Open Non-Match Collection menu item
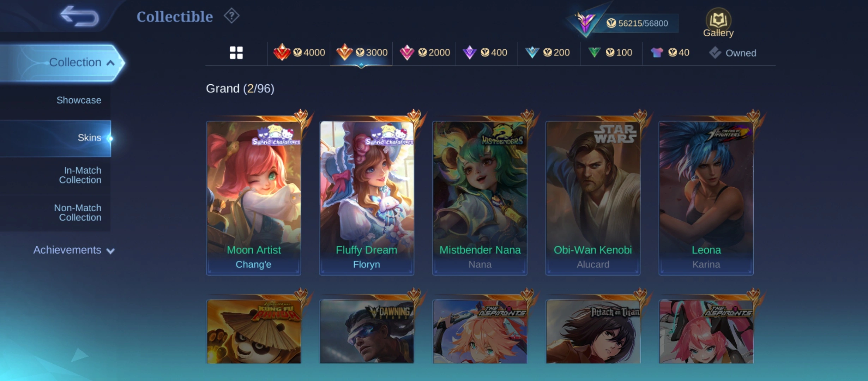The width and height of the screenshot is (868, 381). click(78, 213)
